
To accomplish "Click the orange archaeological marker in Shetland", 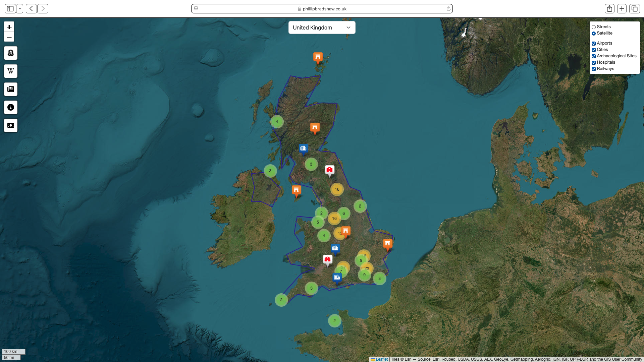I will 318,57.
